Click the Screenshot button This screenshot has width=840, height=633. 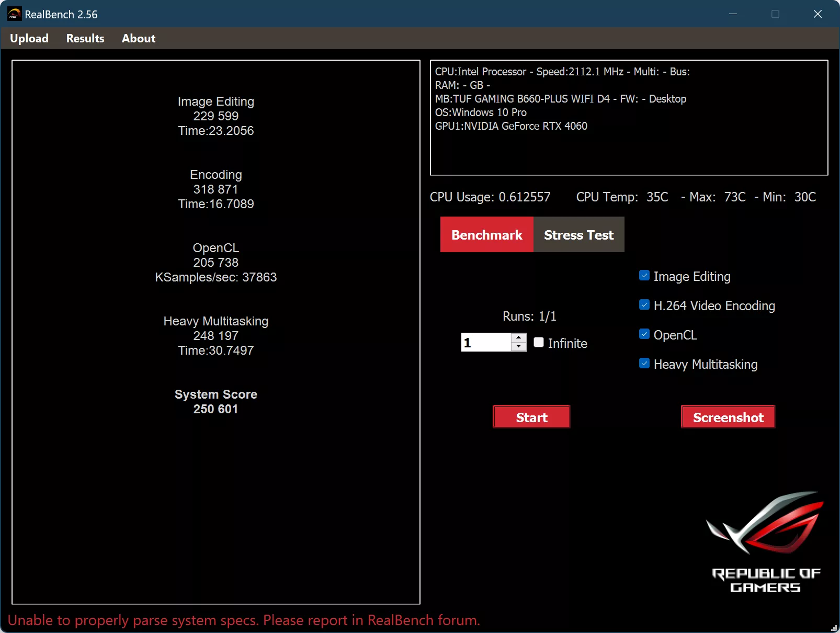(x=728, y=417)
